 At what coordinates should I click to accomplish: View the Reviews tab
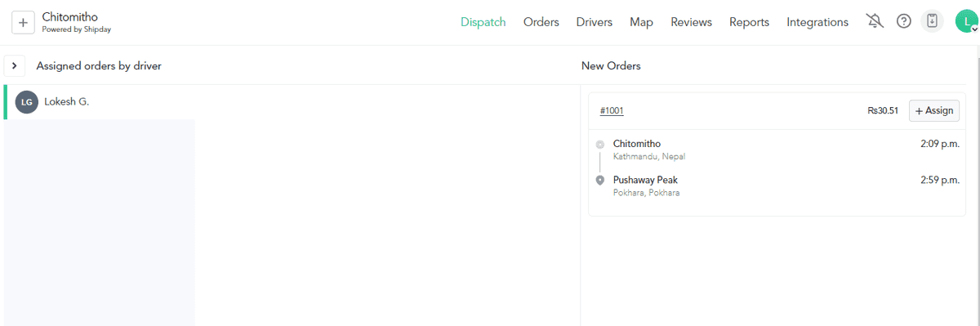pyautogui.click(x=691, y=22)
